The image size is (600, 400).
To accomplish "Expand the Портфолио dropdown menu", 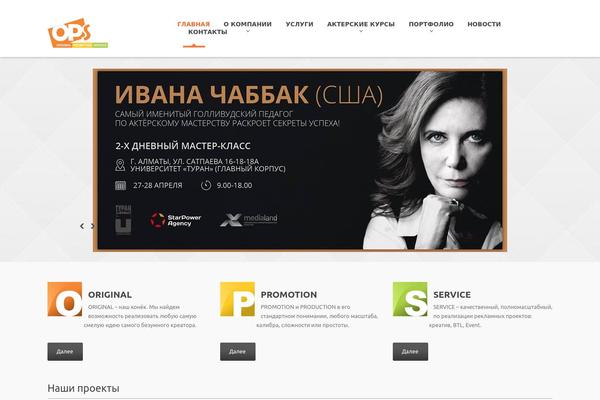I will click(x=431, y=26).
